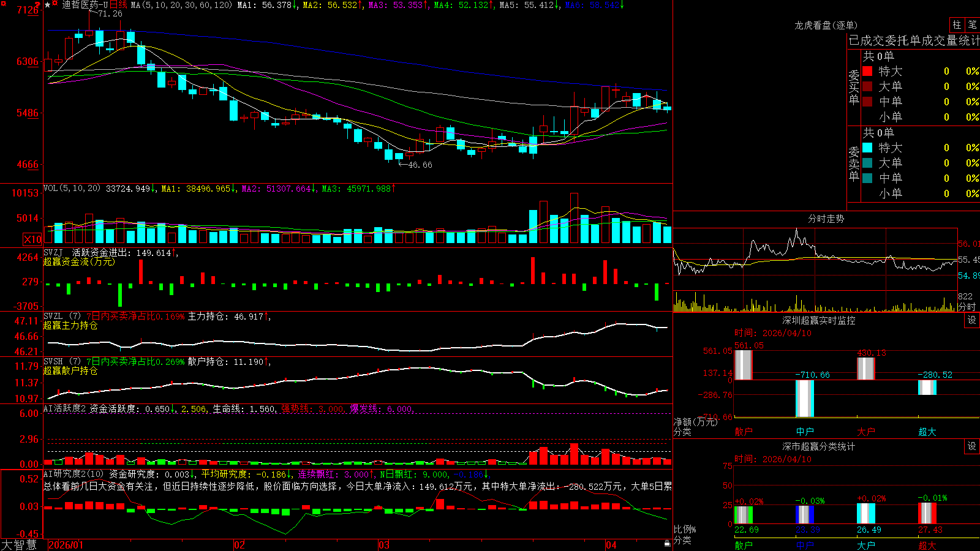This screenshot has height=551, width=980.
Task: Switch the 龙虎看盘 panel to 笔 view
Action: [x=972, y=24]
